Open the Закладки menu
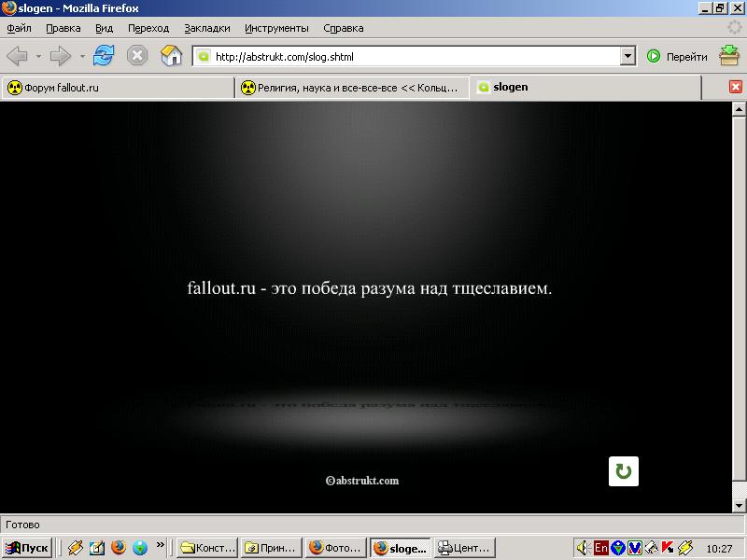Viewport: 747px width, 560px height. pyautogui.click(x=206, y=28)
